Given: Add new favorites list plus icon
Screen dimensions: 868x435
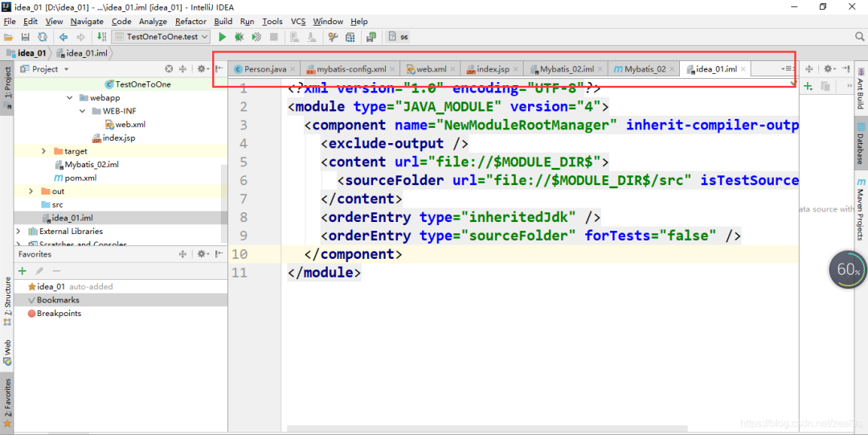Looking at the screenshot, I should pyautogui.click(x=23, y=271).
